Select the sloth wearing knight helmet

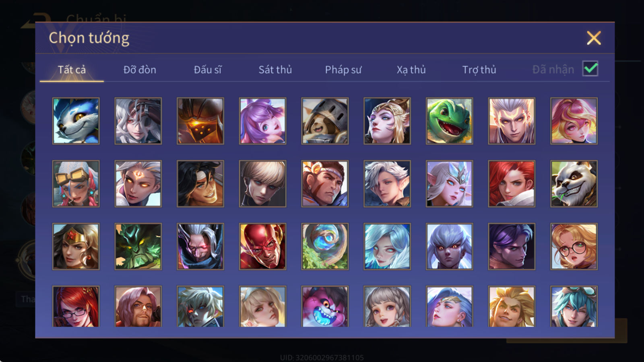[325, 121]
